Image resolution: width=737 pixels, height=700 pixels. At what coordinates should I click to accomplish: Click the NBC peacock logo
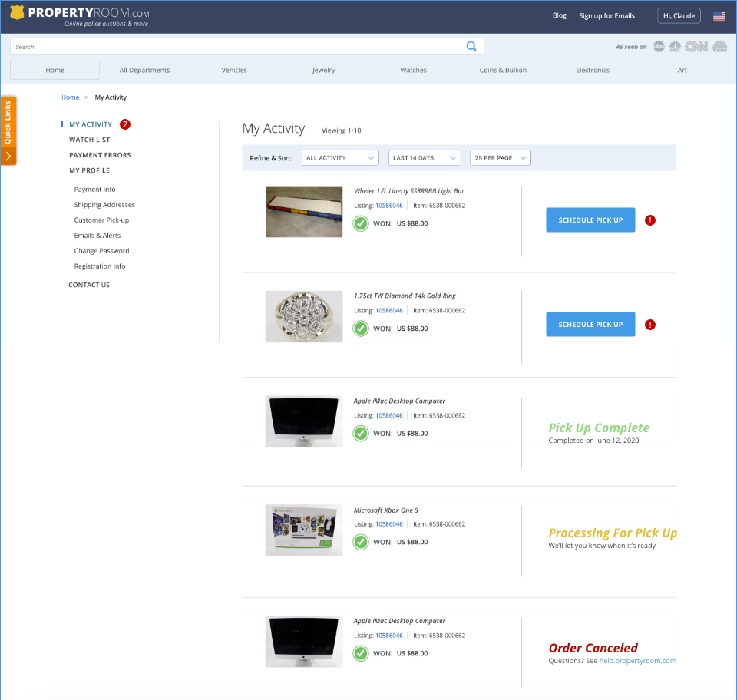click(675, 47)
